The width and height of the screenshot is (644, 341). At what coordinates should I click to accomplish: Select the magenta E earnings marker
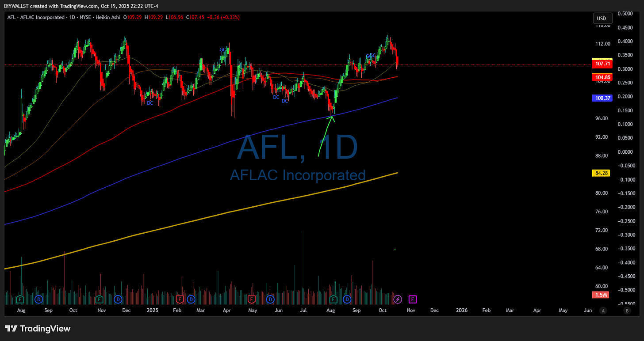(x=413, y=299)
